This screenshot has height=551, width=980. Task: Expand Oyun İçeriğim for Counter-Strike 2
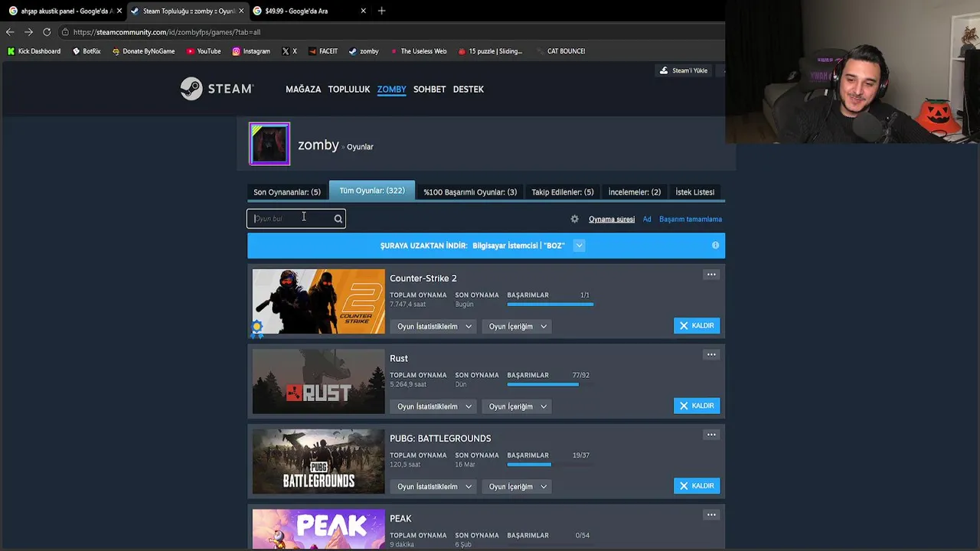tap(518, 327)
